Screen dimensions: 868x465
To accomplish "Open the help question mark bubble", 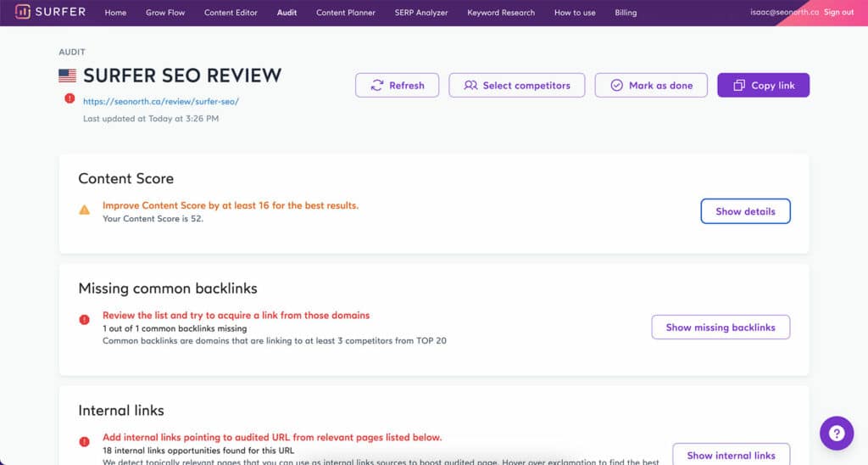I will [x=837, y=434].
